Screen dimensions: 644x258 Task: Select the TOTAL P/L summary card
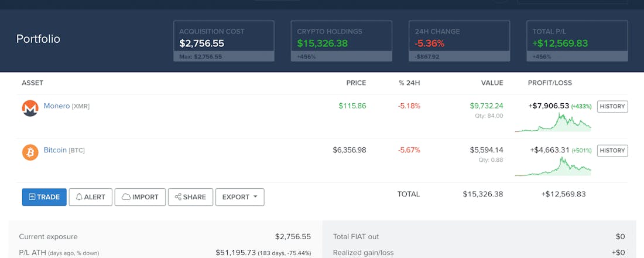(577, 41)
